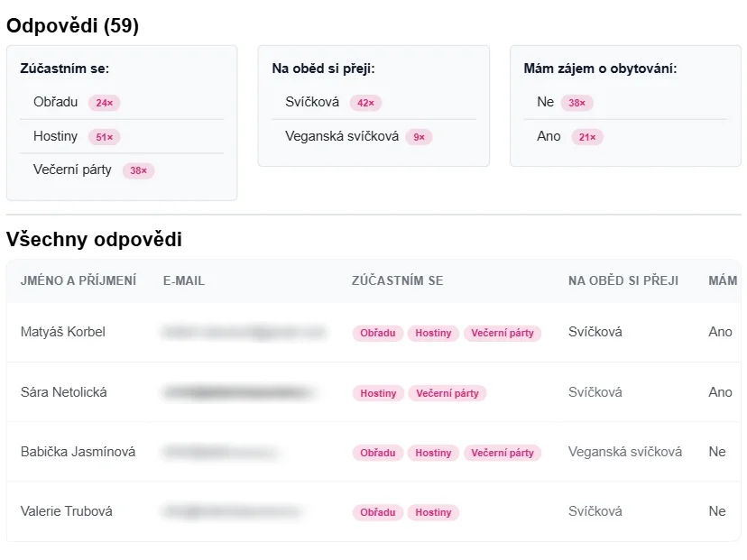
Task: Sort by Jméno a příjmení column header
Action: [x=78, y=280]
